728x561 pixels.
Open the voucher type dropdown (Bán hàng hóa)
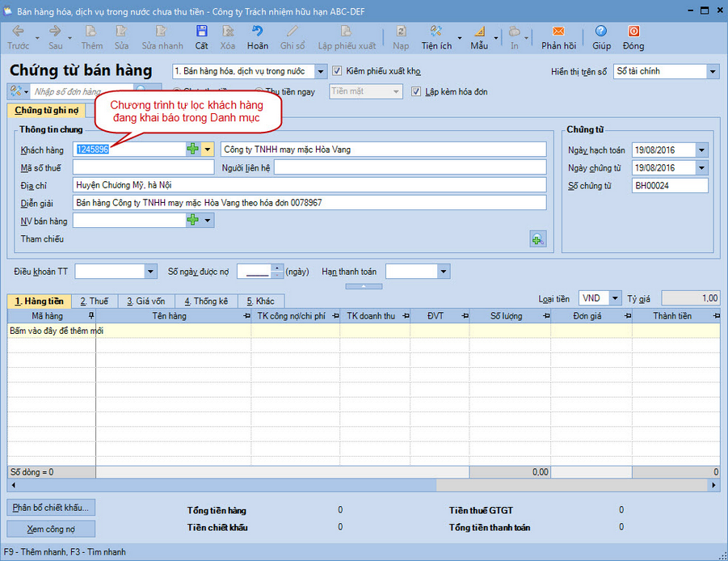point(320,71)
